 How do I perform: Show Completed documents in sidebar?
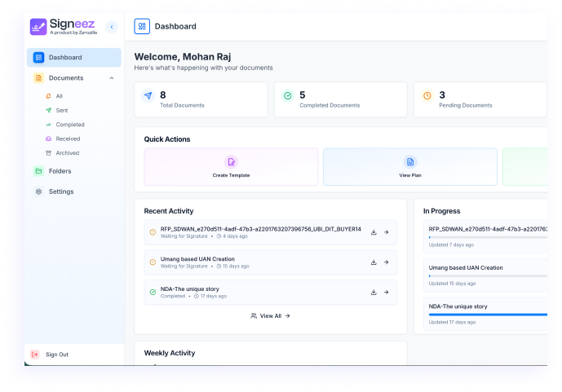69,125
